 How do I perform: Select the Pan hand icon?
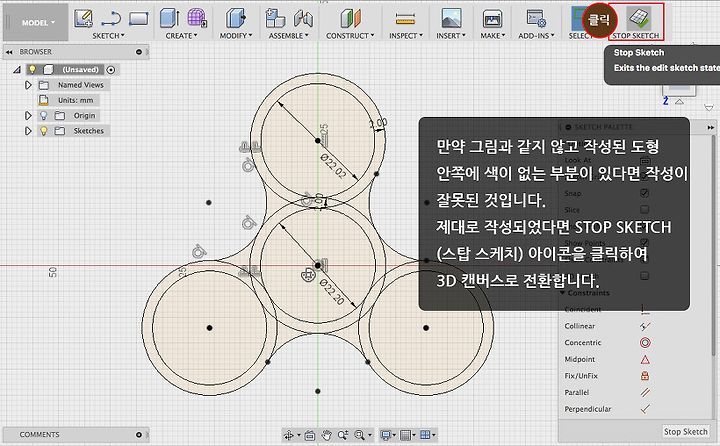326,435
